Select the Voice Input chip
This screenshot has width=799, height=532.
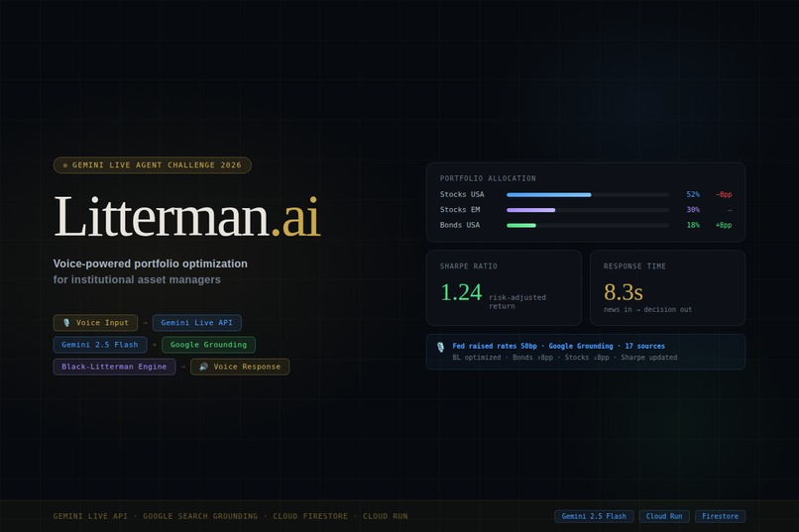pos(95,323)
